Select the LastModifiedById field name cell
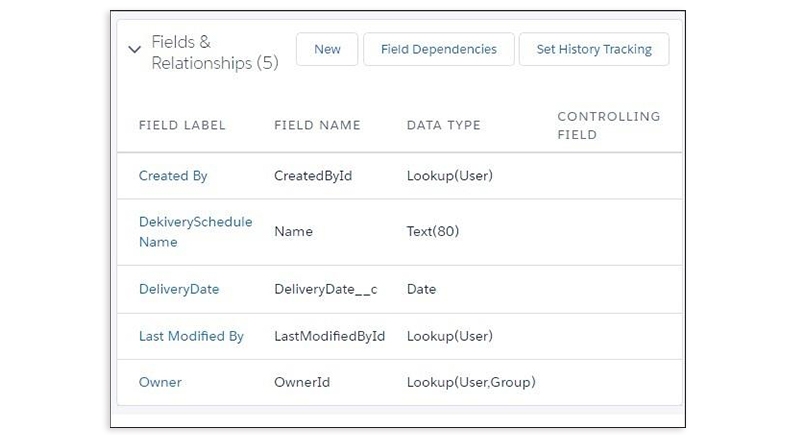 [330, 336]
